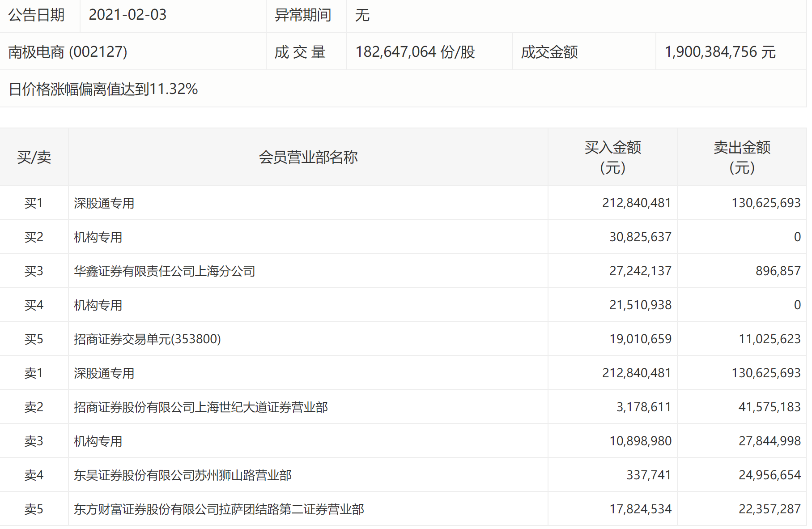The width and height of the screenshot is (812, 529).
Task: Click 机构专用 in the 卖3 row
Action: coord(98,441)
